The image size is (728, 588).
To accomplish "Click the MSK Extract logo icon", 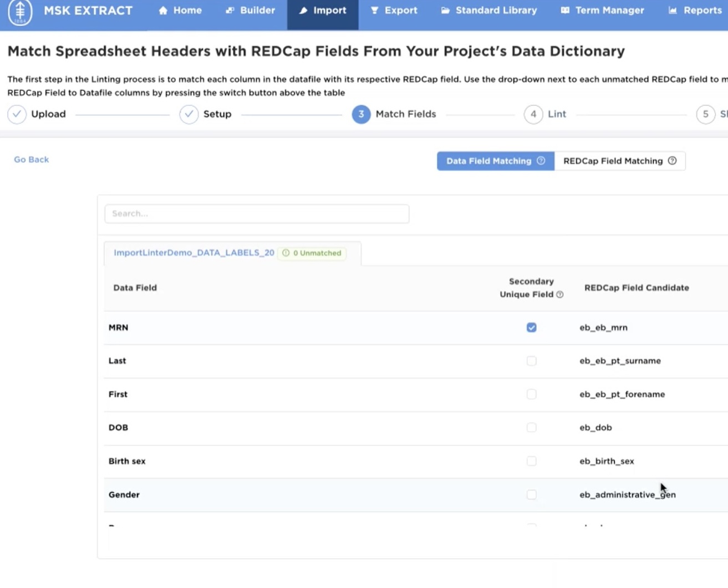I will (20, 12).
